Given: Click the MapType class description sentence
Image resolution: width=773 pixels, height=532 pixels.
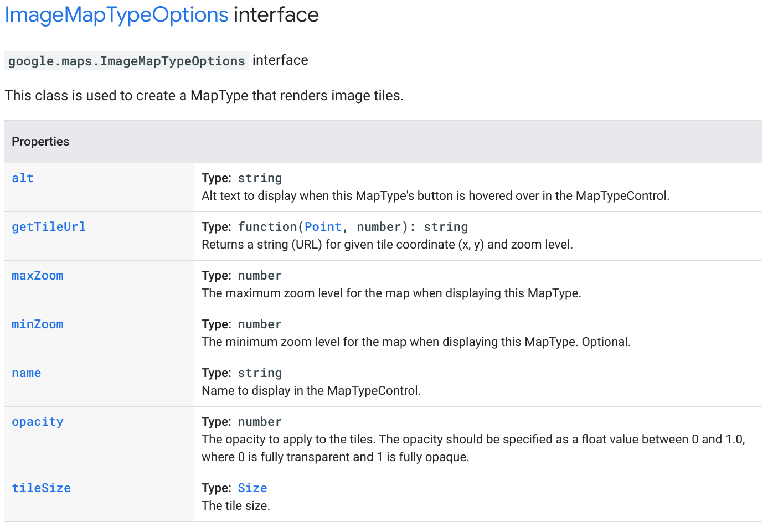Looking at the screenshot, I should click(204, 95).
